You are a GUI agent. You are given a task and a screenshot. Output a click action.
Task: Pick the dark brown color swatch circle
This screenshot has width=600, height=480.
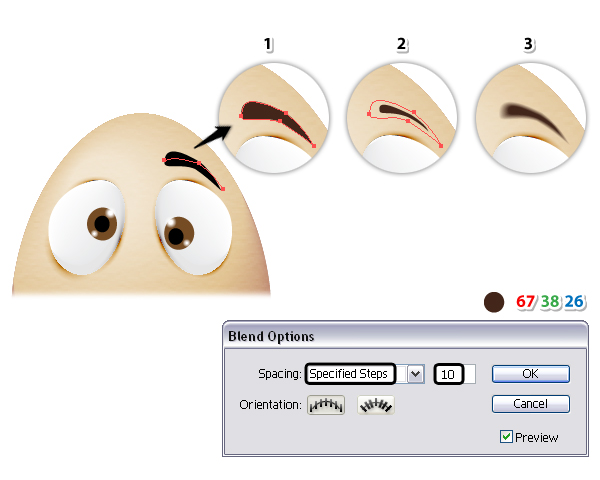coord(494,302)
